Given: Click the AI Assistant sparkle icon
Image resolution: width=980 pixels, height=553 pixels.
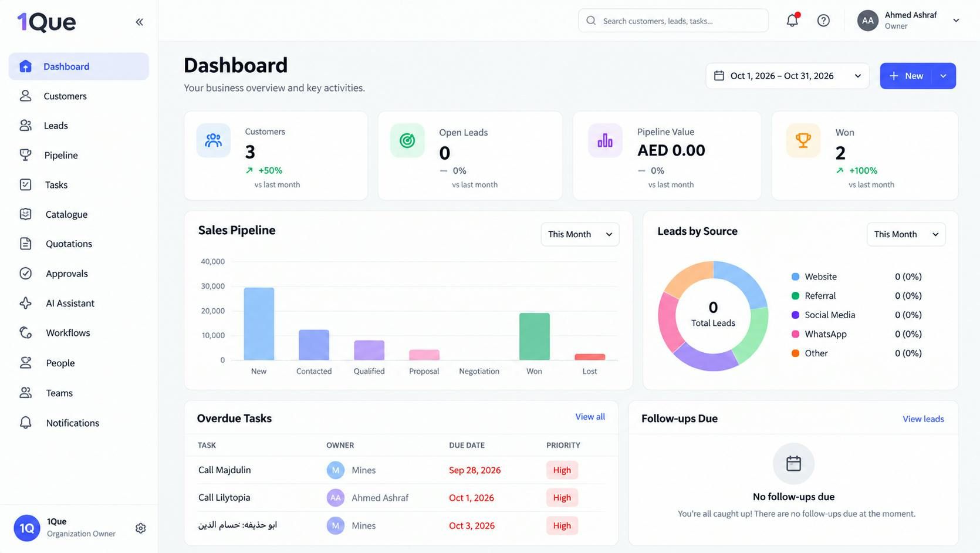Looking at the screenshot, I should [x=25, y=303].
